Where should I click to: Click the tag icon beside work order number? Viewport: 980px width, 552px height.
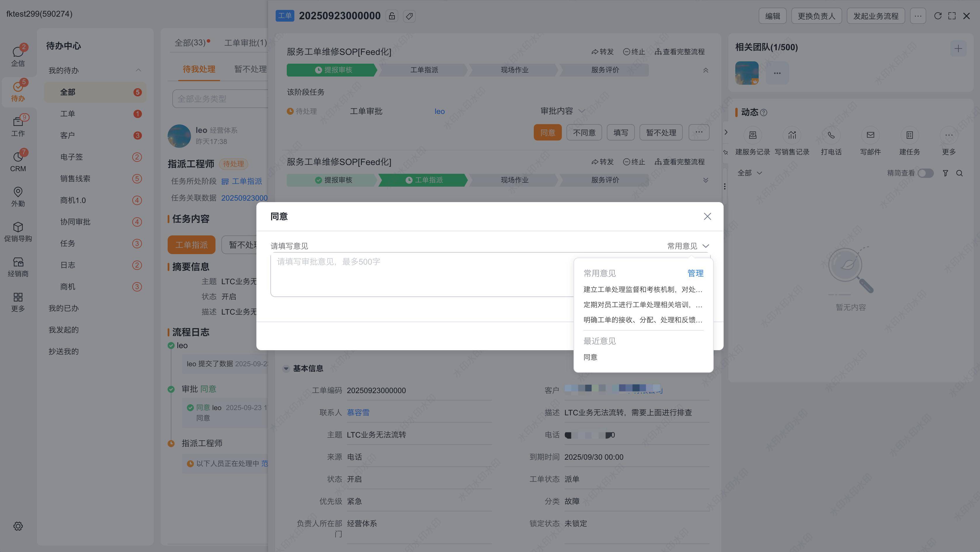pyautogui.click(x=409, y=16)
